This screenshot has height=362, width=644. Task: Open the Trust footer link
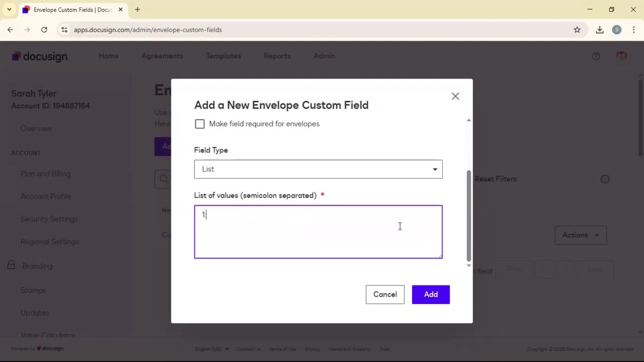[385, 349]
